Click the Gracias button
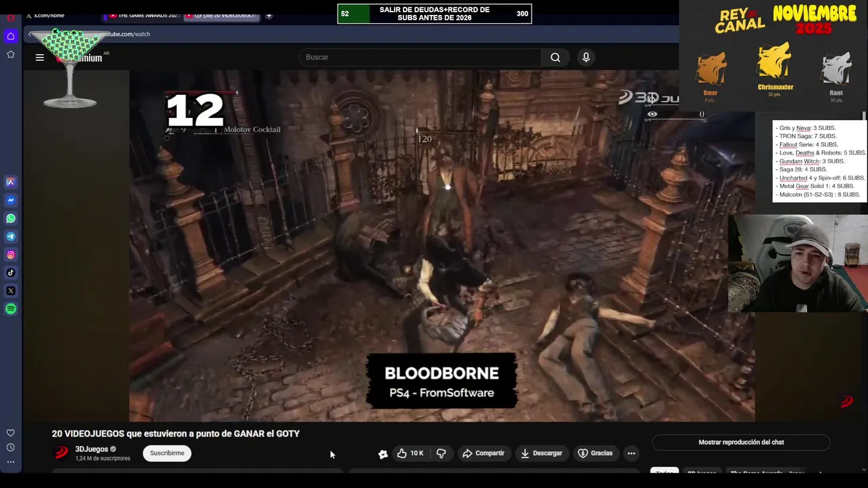Image resolution: width=868 pixels, height=488 pixels. (x=595, y=453)
